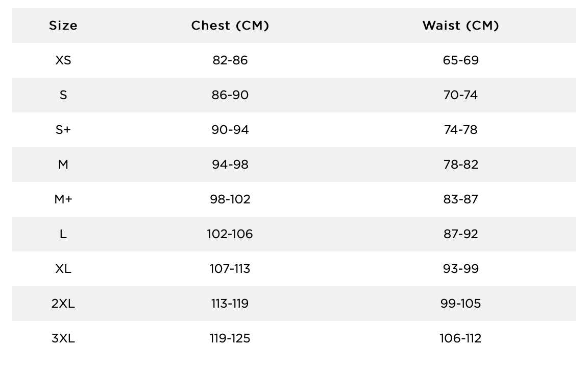Image resolution: width=588 pixels, height=368 pixels.
Task: Click the 65-69 waist measurement
Action: tap(460, 60)
